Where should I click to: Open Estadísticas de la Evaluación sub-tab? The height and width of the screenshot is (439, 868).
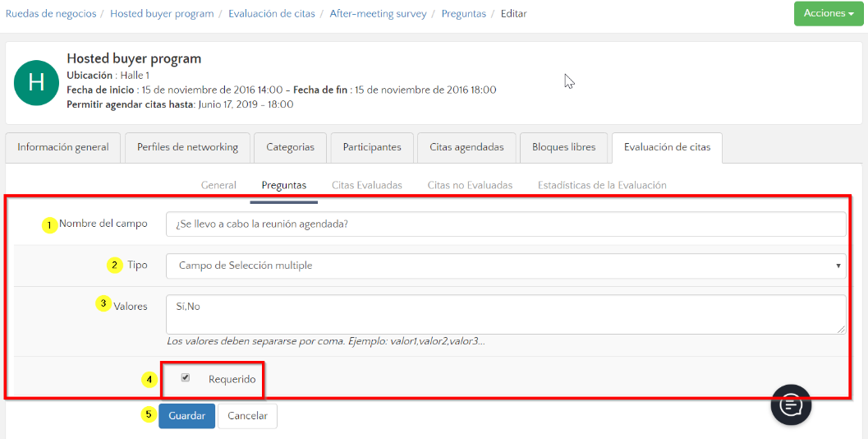(x=601, y=185)
